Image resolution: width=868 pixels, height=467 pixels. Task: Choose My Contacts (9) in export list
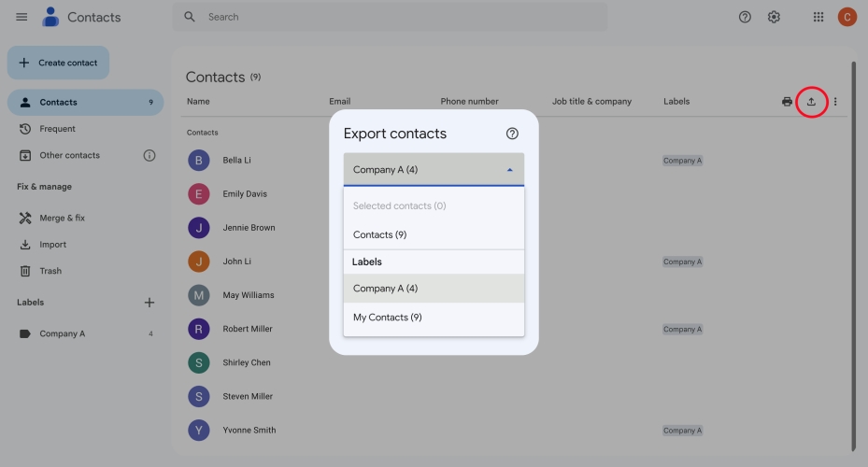[x=434, y=317]
